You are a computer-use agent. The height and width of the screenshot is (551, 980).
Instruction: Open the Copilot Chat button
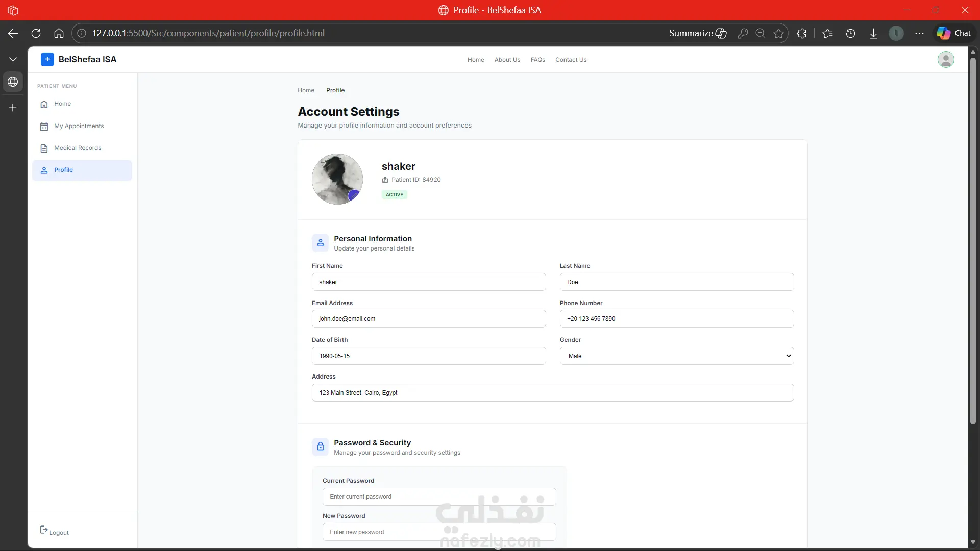953,33
